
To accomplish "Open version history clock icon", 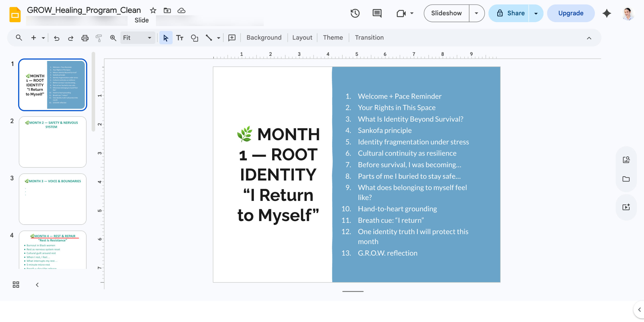I will click(355, 13).
